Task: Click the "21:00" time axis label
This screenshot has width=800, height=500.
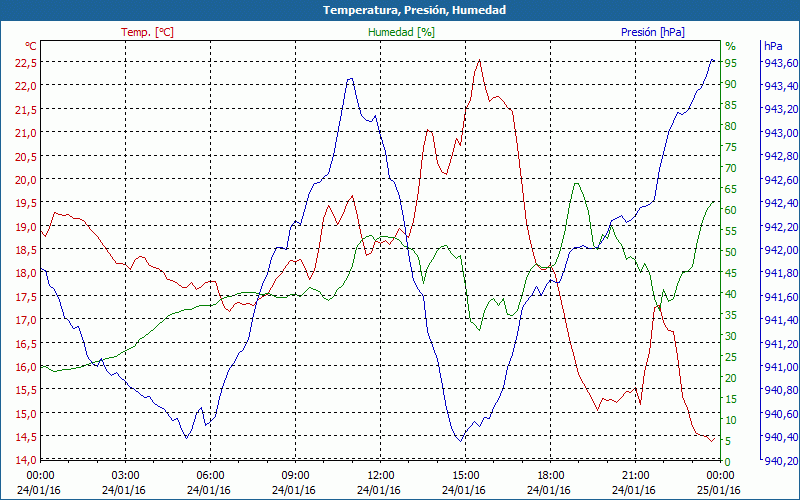Action: (636, 476)
